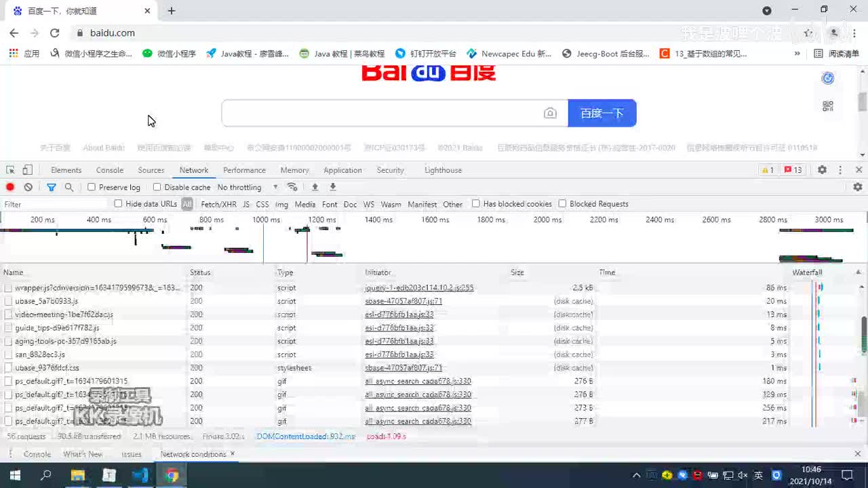Open Windows Start menu
The width and height of the screenshot is (868, 488).
pyautogui.click(x=15, y=475)
